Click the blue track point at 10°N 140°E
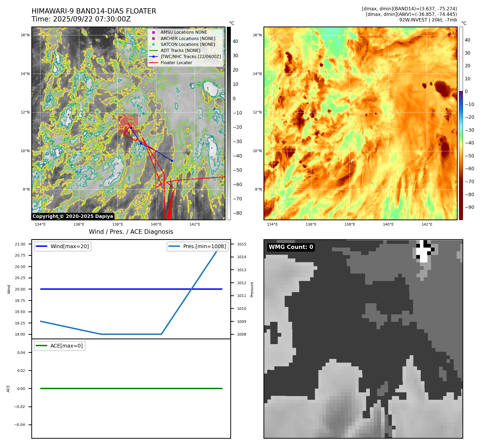The width and height of the screenshot is (481, 448). [x=156, y=151]
